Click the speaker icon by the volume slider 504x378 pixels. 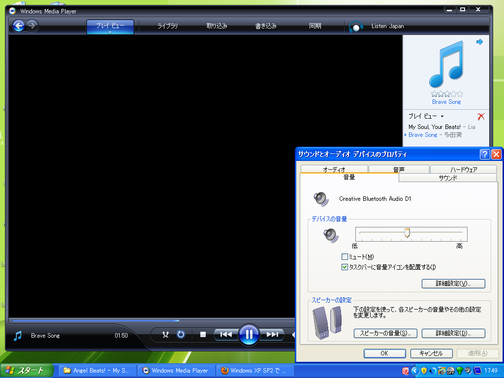[331, 235]
